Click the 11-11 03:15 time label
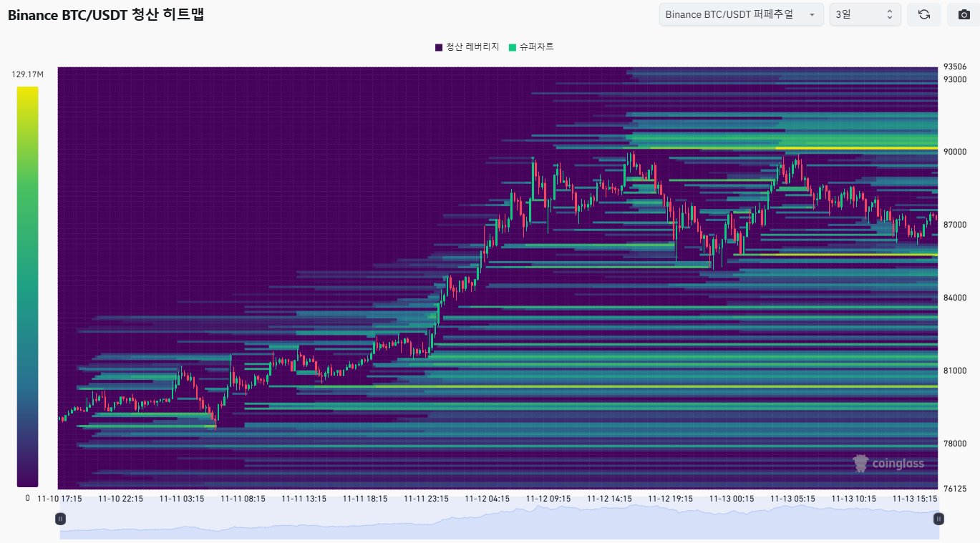The image size is (980, 543). click(182, 499)
